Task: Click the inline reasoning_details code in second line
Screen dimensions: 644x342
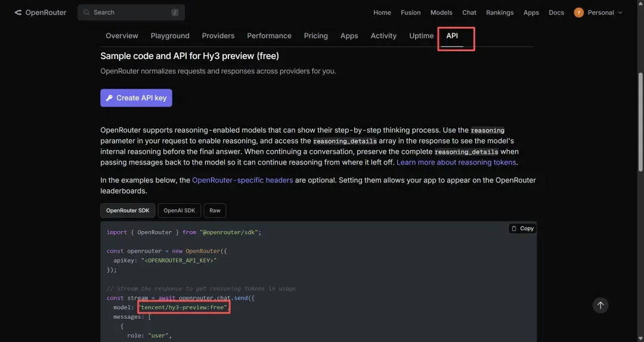Action: click(345, 141)
